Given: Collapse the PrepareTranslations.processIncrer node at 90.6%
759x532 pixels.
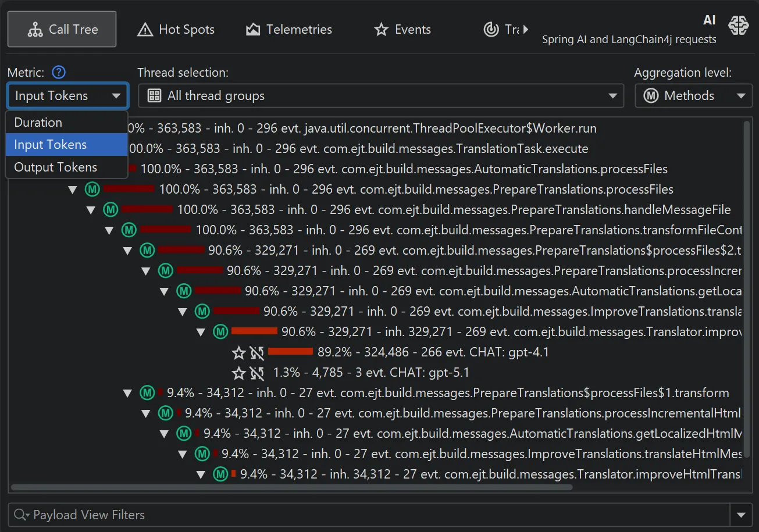Looking at the screenshot, I should point(146,271).
